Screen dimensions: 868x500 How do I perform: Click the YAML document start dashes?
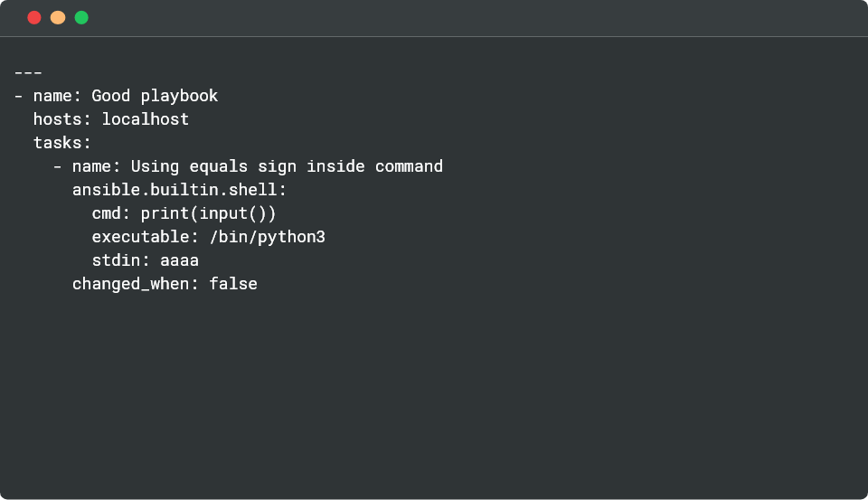(x=29, y=72)
